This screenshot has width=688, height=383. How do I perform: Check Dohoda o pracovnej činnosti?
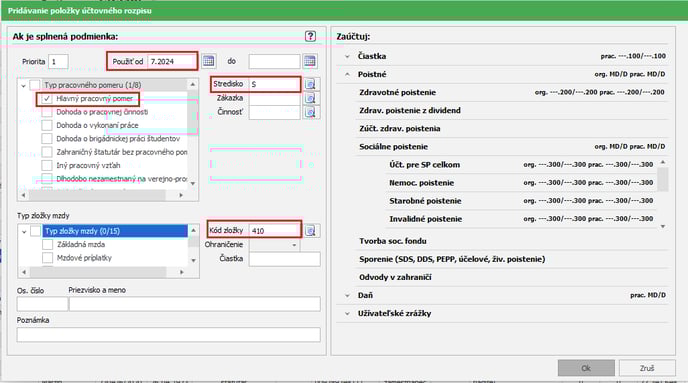(47, 112)
